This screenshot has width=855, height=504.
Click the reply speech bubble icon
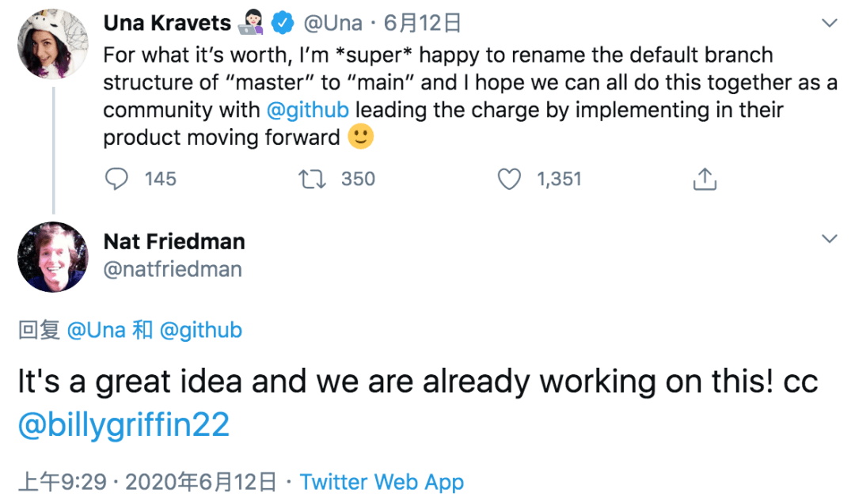pyautogui.click(x=116, y=179)
